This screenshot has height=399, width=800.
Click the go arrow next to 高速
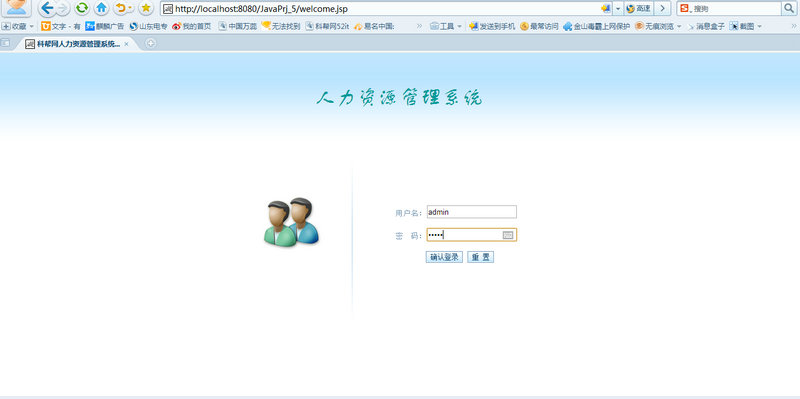(662, 9)
